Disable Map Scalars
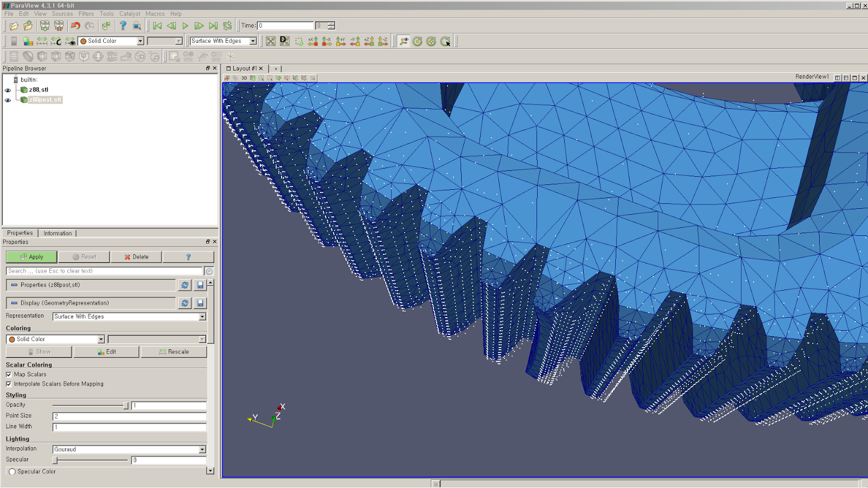The height and width of the screenshot is (488, 868). [x=9, y=374]
